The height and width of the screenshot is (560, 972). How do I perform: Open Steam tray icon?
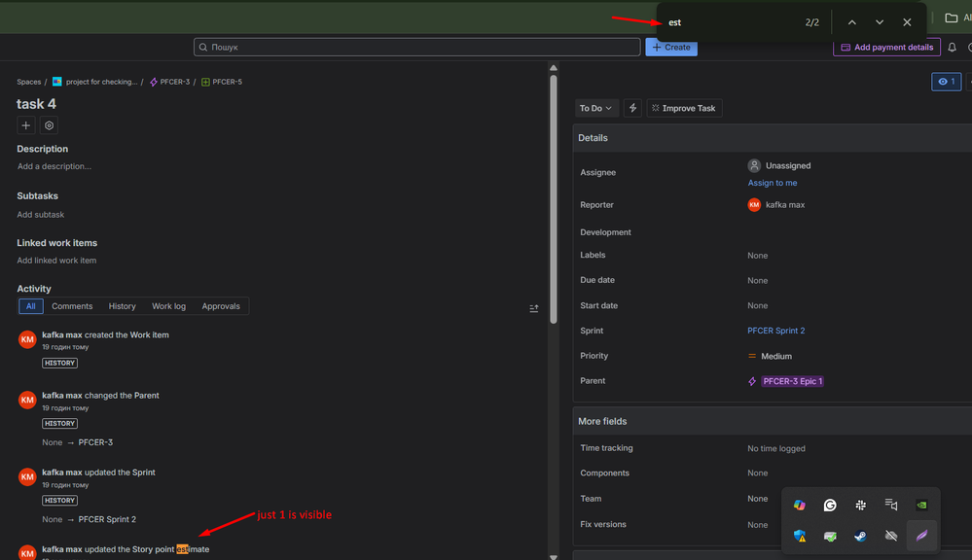860,536
